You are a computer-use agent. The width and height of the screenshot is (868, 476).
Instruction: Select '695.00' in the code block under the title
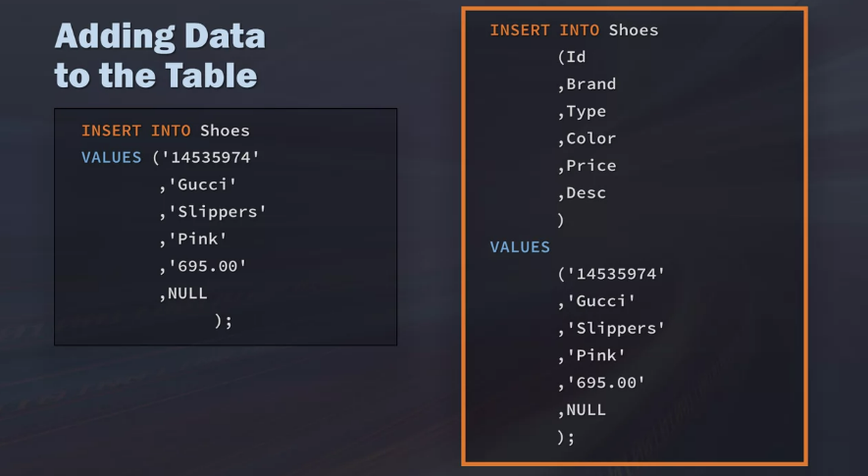[x=207, y=267]
